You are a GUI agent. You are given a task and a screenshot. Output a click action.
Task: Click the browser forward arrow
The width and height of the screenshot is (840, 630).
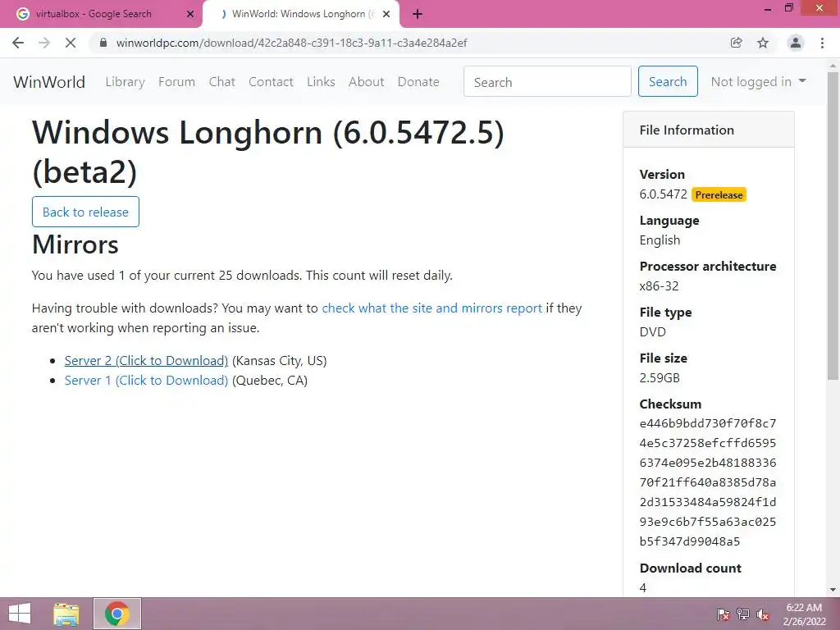pyautogui.click(x=44, y=43)
